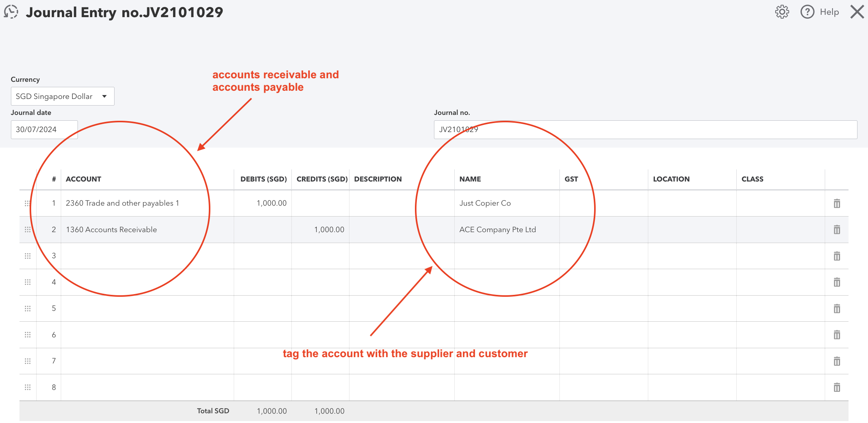The image size is (868, 423).
Task: Select the debit amount 1,000.00 on row 1
Action: click(272, 203)
